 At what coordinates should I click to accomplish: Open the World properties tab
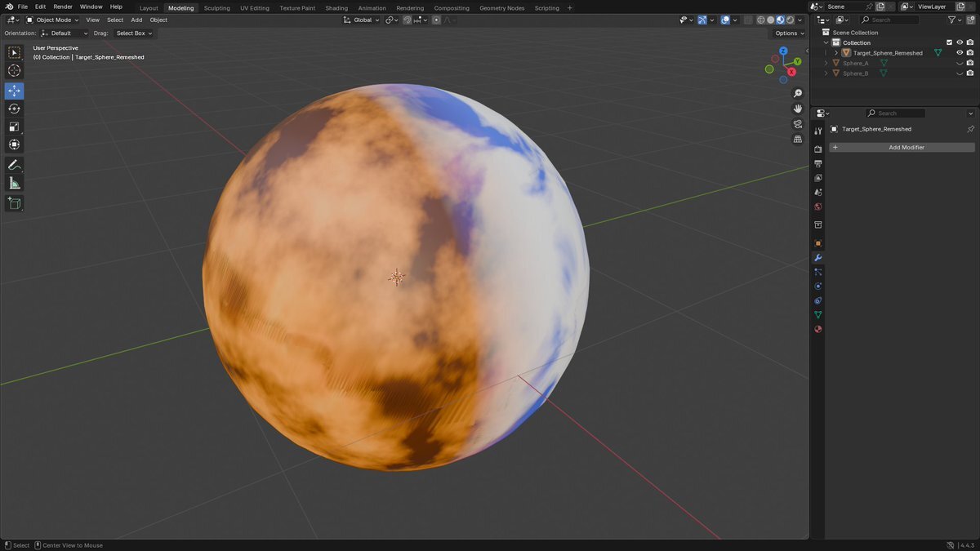(x=818, y=207)
